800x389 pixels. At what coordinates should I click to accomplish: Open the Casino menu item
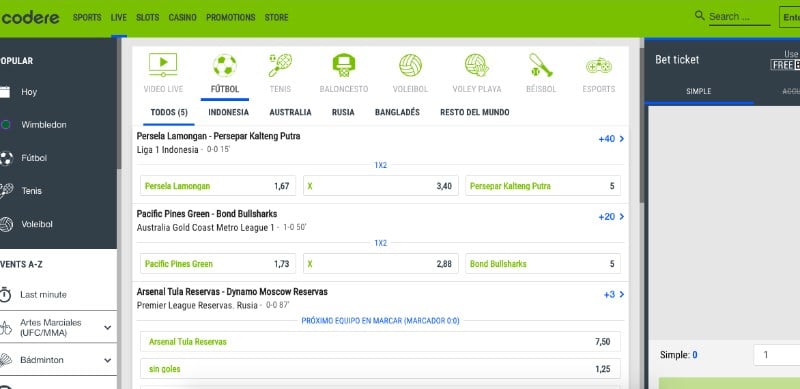click(x=182, y=17)
